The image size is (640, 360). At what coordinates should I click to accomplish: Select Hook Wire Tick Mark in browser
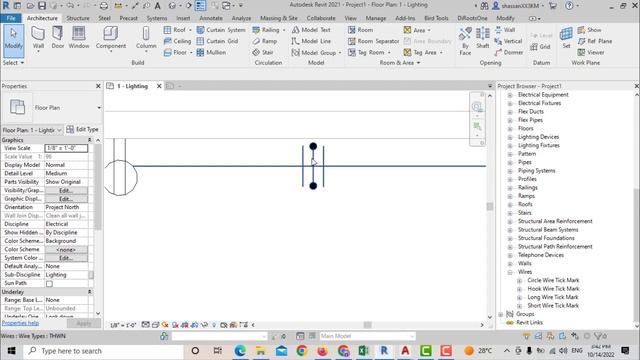click(x=553, y=289)
